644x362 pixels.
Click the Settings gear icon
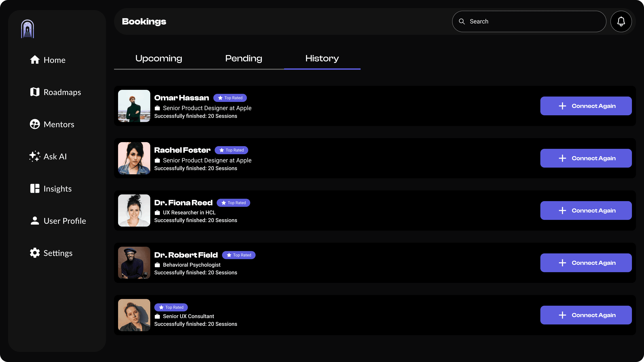[x=35, y=253]
